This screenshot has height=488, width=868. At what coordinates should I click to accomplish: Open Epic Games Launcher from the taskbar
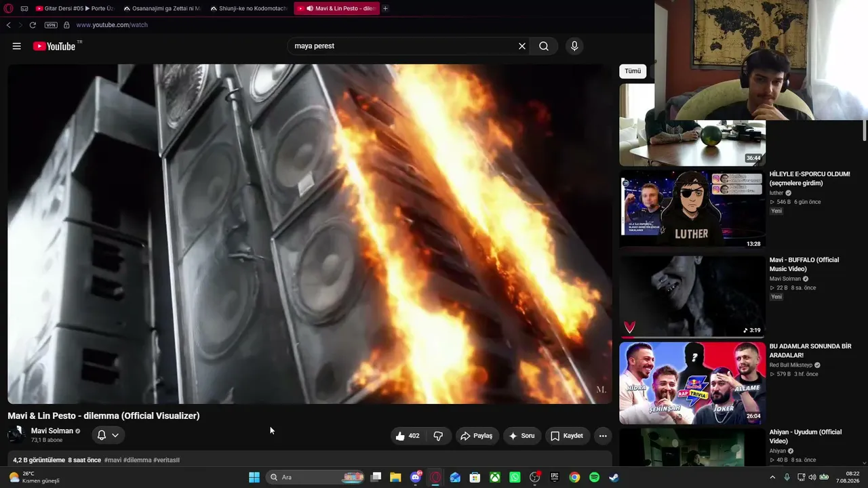pos(555,477)
